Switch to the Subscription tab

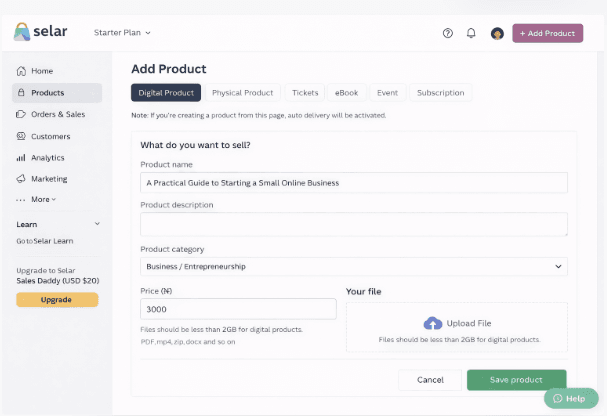click(x=440, y=93)
